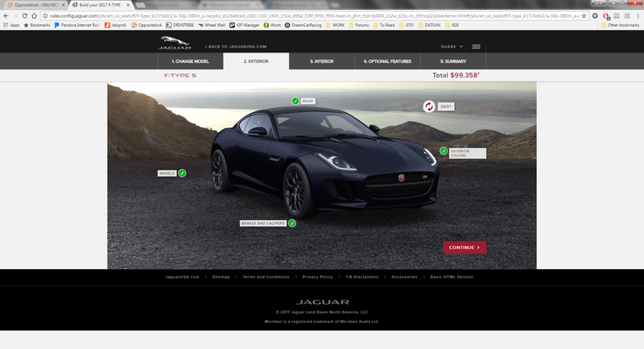Open Chrome three-dot menu
Viewport: 644px width, 349px height.
coord(638,16)
